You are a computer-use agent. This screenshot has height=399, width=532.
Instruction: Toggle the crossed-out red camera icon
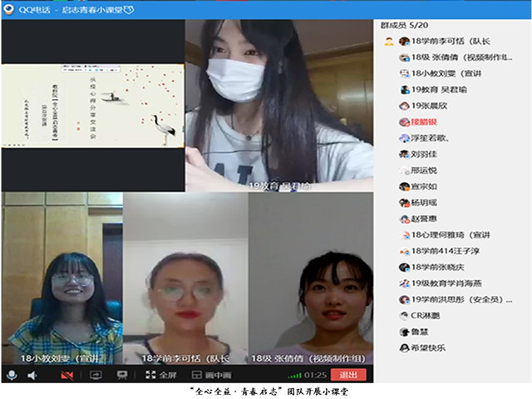click(67, 376)
